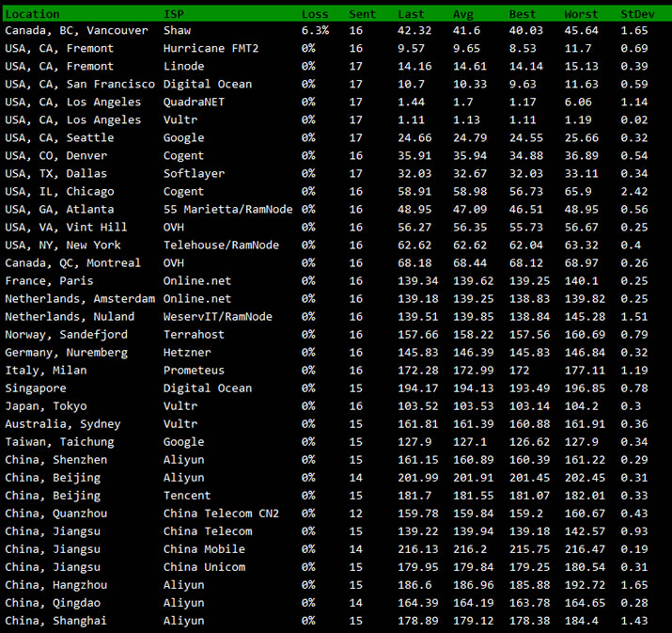The width and height of the screenshot is (672, 633).
Task: Select the Hetzner ISP text
Action: click(187, 353)
